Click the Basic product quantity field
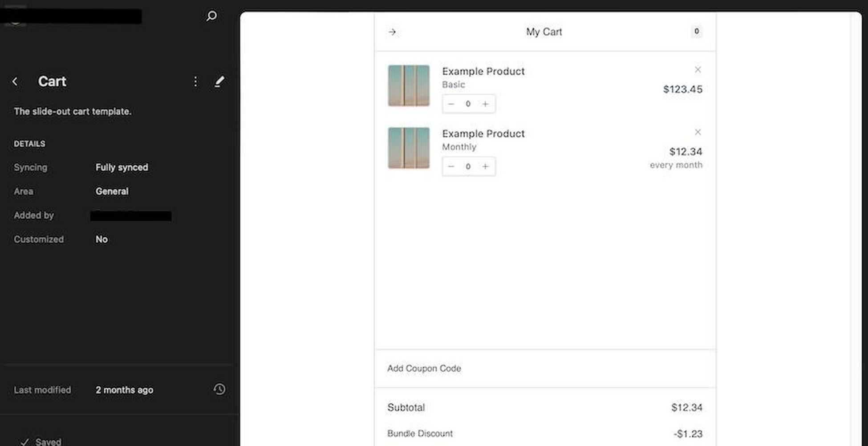 [468, 104]
